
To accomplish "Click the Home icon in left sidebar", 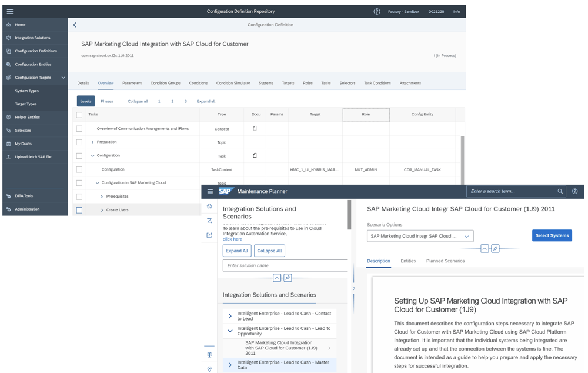I will click(9, 25).
